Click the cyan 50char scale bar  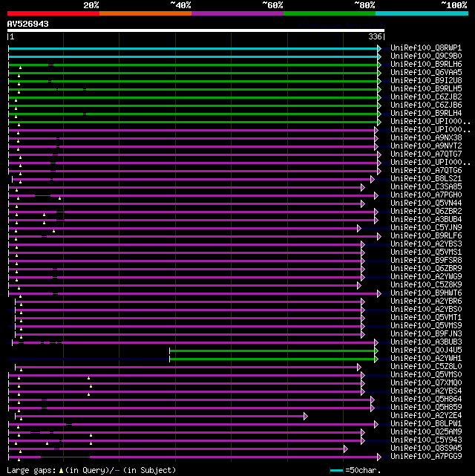336,471
